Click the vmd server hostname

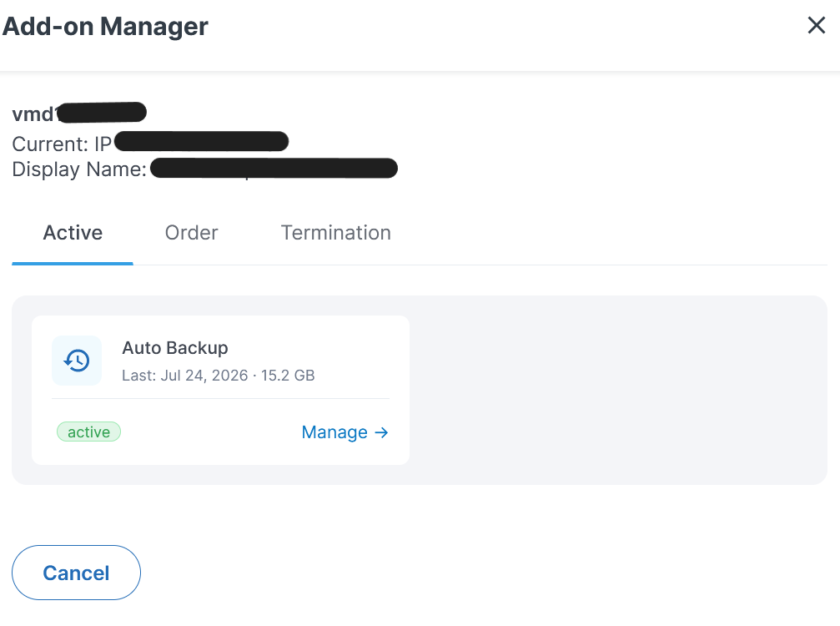point(79,113)
